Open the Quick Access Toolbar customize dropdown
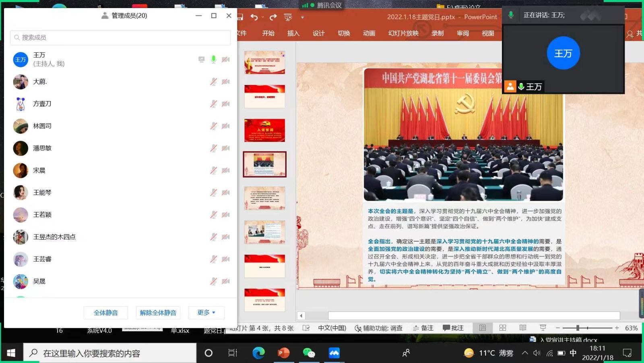The height and width of the screenshot is (363, 644). click(302, 17)
